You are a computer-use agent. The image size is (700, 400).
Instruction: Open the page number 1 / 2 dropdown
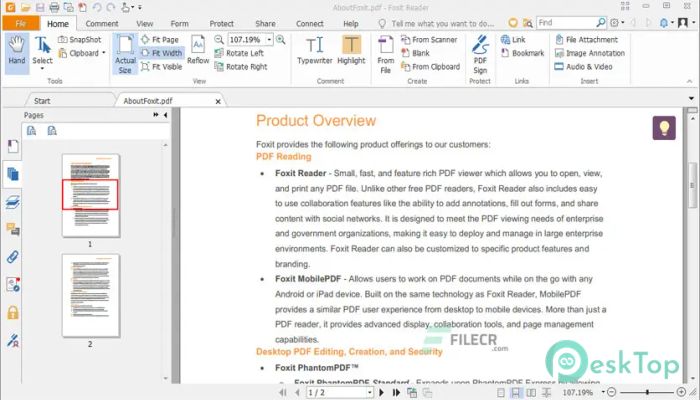[369, 392]
